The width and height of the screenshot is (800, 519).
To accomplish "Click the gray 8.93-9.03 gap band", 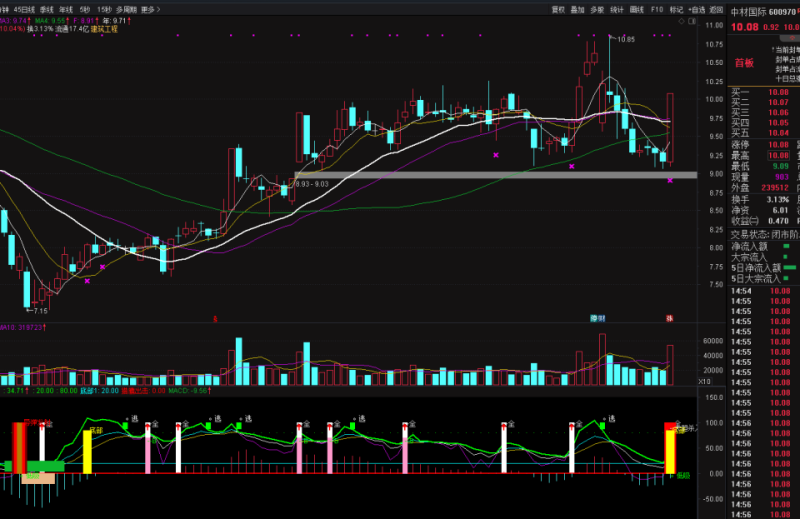I will click(x=500, y=175).
